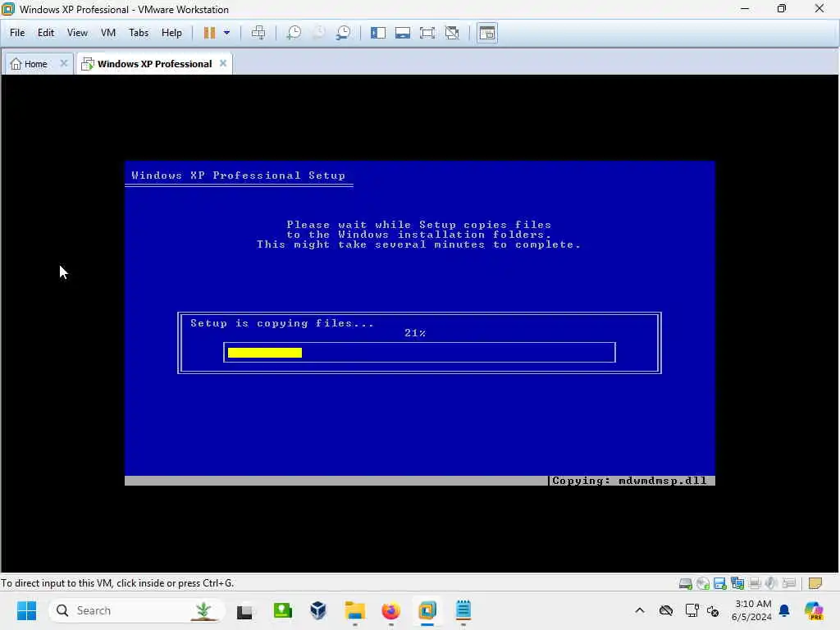This screenshot has width=840, height=630.
Task: Open VirtualBox from the taskbar
Action: point(318,610)
